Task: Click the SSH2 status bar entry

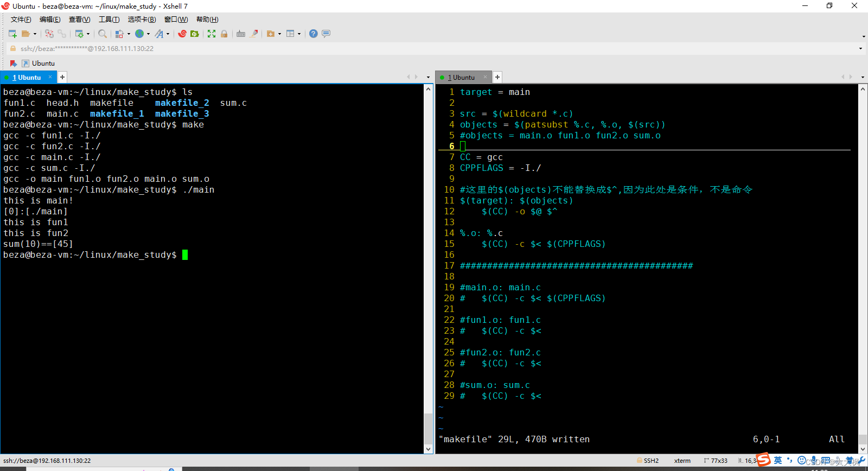Action: click(x=648, y=461)
